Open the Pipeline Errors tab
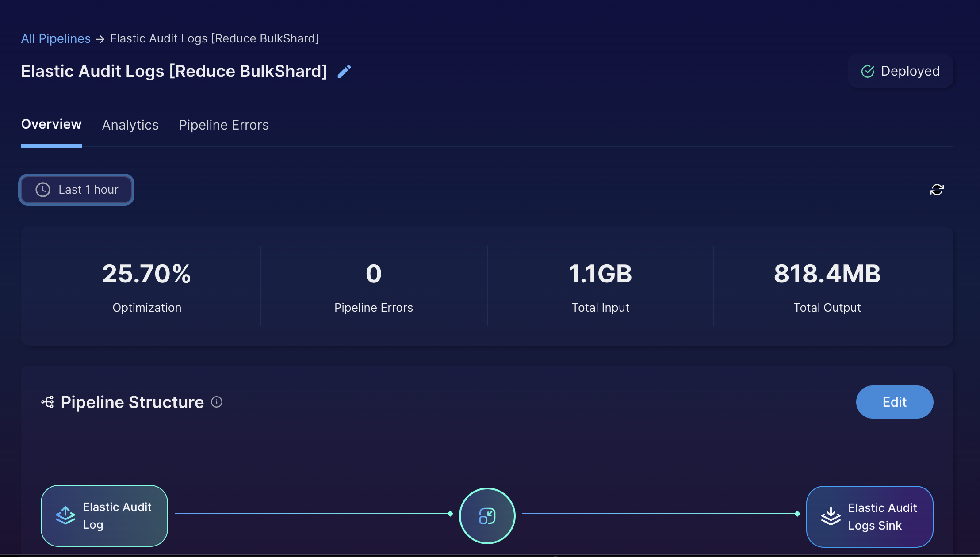 point(223,125)
